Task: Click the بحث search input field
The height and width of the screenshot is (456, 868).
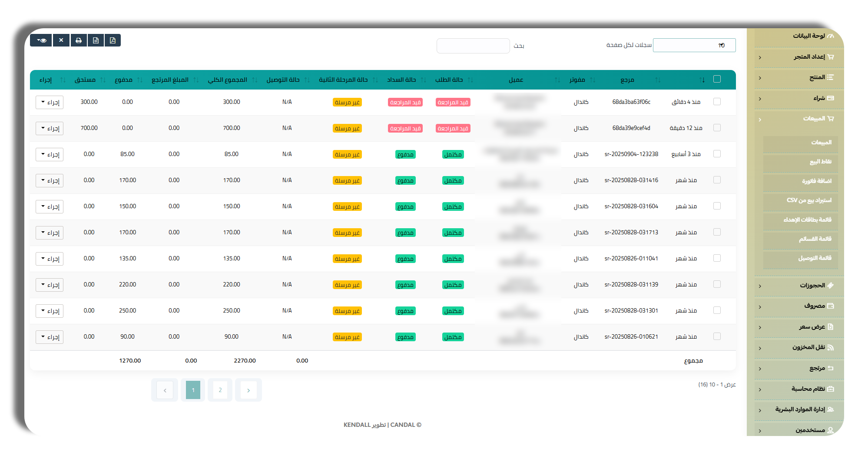Action: tap(473, 46)
